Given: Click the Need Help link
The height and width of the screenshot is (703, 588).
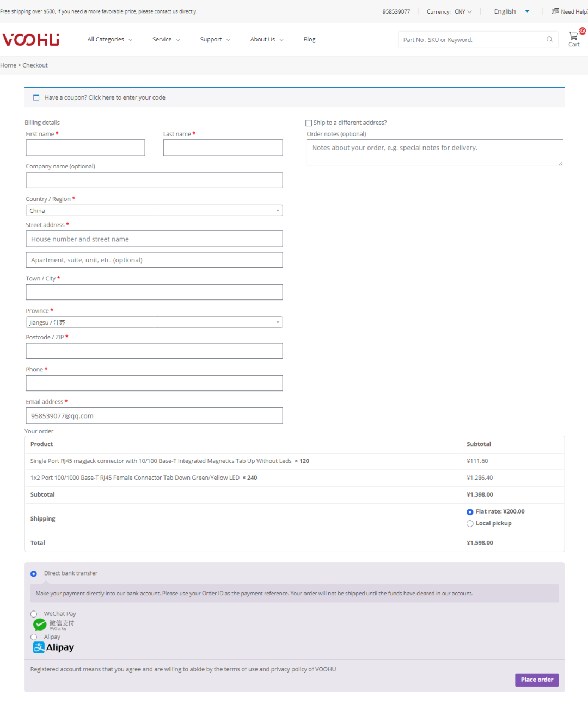Looking at the screenshot, I should click(574, 11).
